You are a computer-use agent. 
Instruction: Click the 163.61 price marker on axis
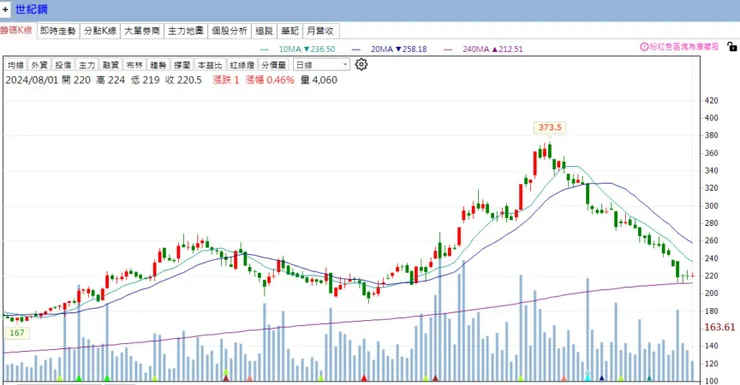click(x=719, y=327)
